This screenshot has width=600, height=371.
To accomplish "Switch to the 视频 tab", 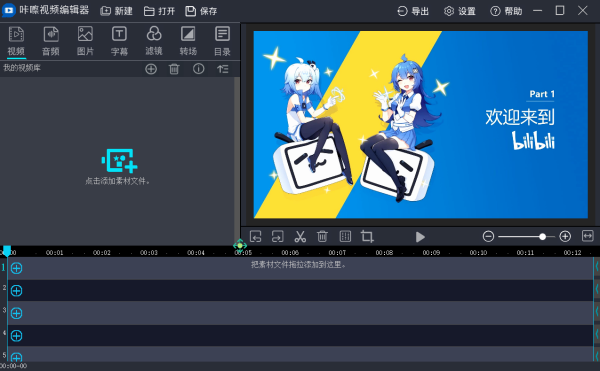I will coord(16,41).
